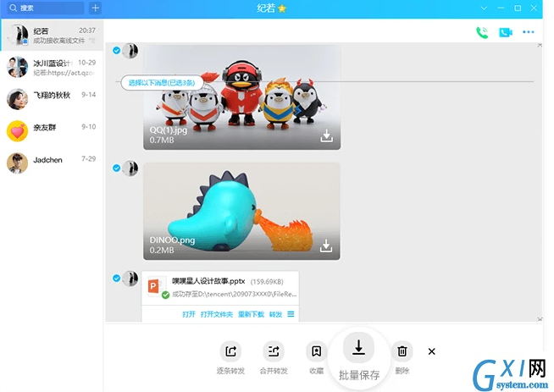
Task: Click 选择以下消息(已选3条) pill
Action: click(x=162, y=83)
